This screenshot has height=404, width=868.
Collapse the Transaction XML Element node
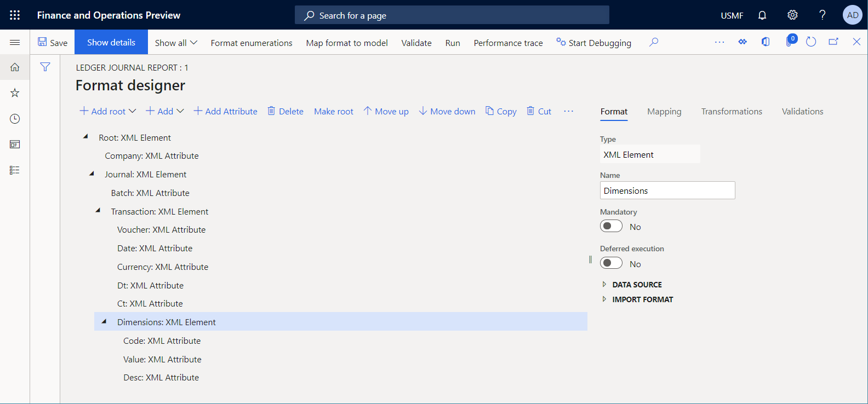(x=98, y=211)
